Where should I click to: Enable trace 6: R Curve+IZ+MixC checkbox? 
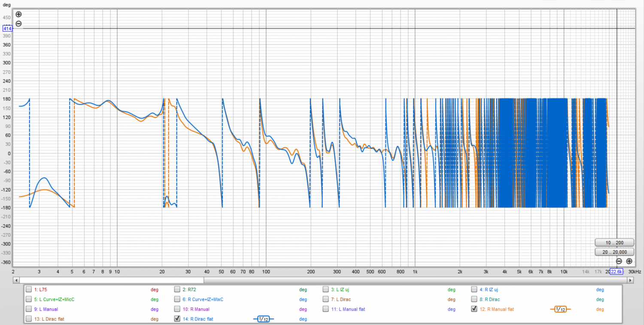177,299
